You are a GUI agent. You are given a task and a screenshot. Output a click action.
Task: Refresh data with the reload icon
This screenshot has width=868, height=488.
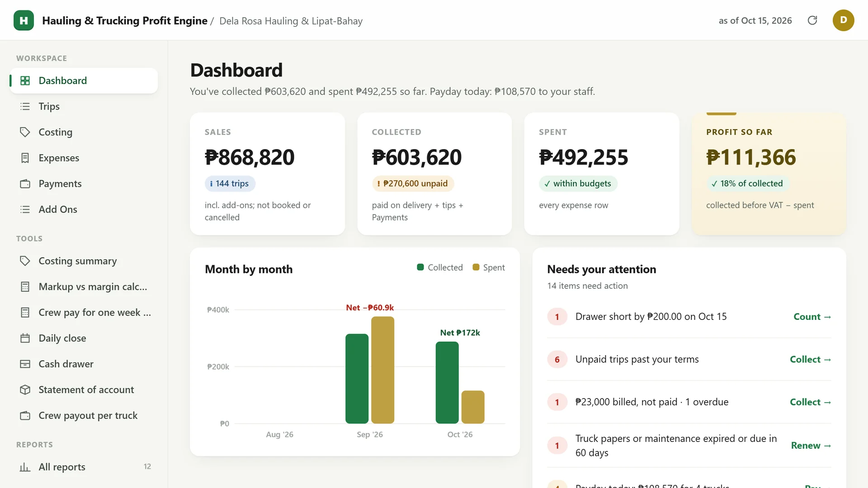(x=812, y=20)
